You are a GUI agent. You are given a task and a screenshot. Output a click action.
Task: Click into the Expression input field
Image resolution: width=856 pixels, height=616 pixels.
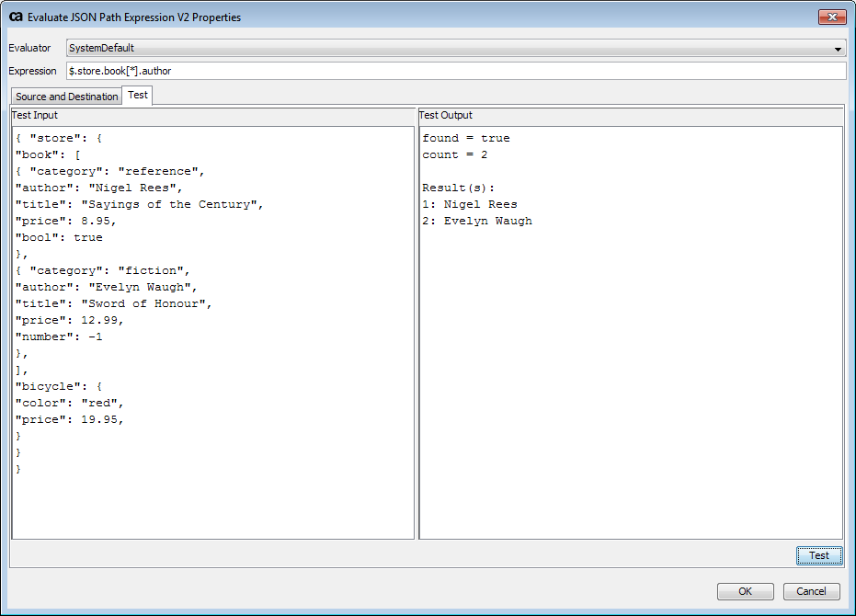tap(456, 71)
